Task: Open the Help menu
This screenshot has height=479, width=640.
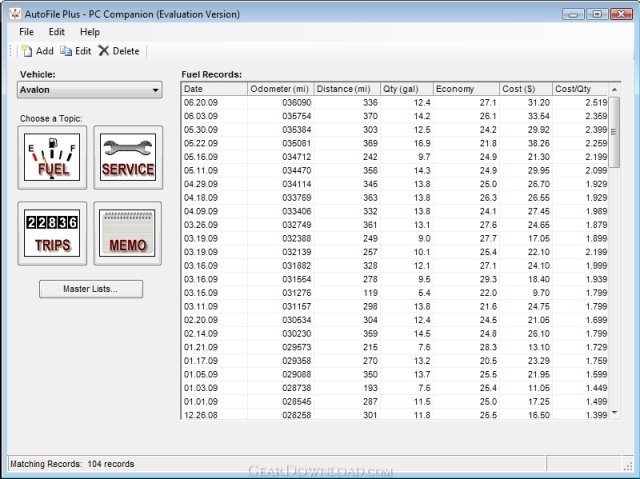Action: click(90, 32)
